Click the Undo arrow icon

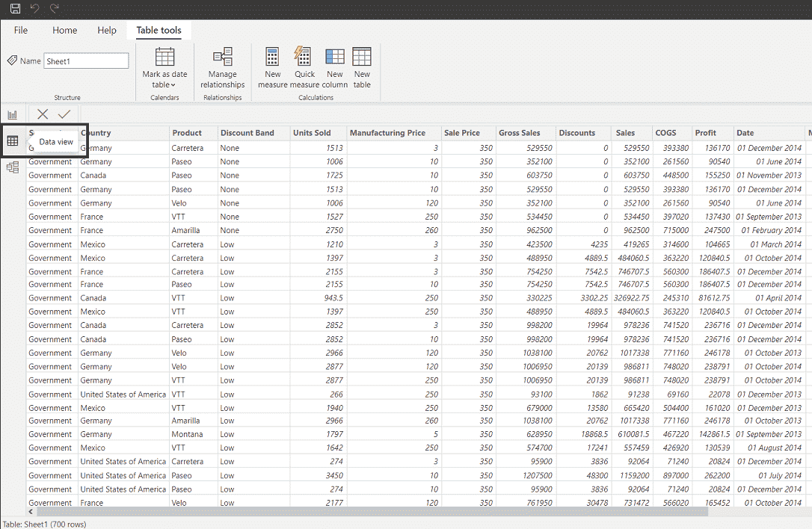34,9
